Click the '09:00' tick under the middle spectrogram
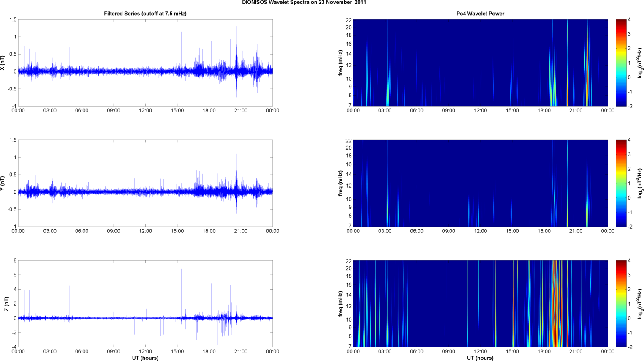 448,231
